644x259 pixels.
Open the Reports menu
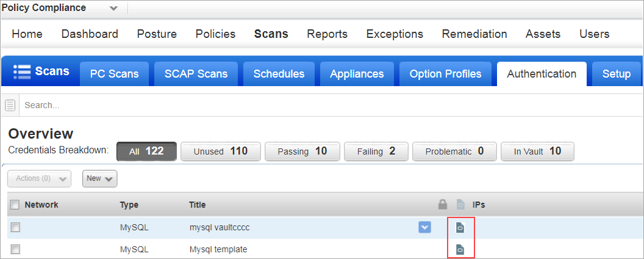[x=327, y=34]
